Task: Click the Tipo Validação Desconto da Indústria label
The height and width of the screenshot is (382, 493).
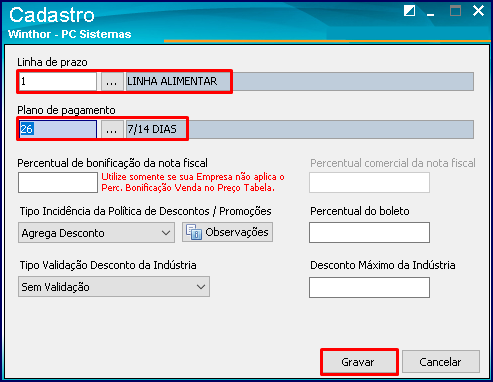Action: point(108,265)
